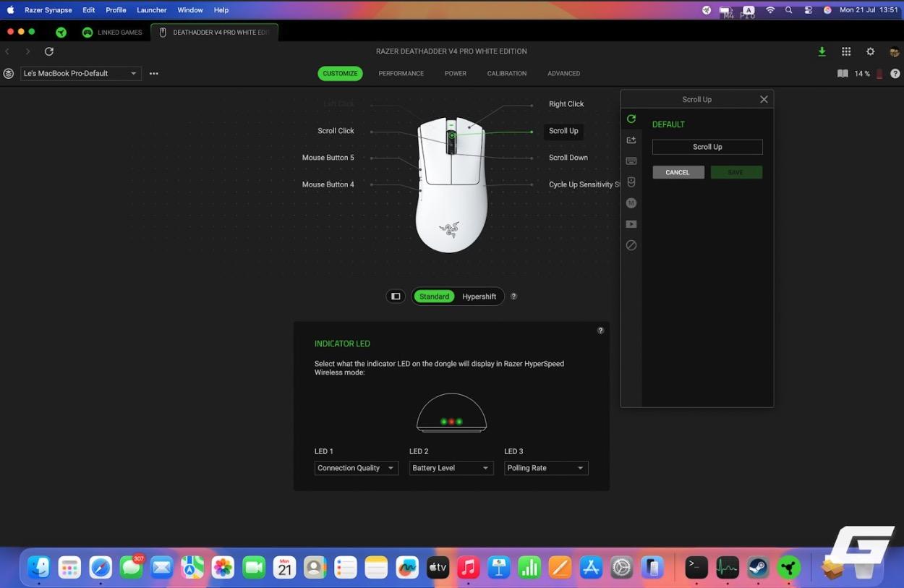Click the profile layers icon left of profile
Image resolution: width=904 pixels, height=588 pixels.
click(x=9, y=73)
